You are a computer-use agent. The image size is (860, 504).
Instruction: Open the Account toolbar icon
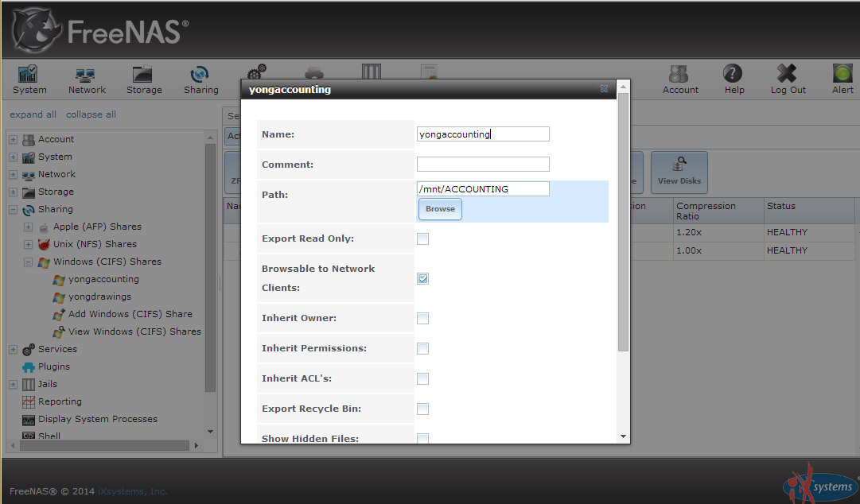(680, 80)
